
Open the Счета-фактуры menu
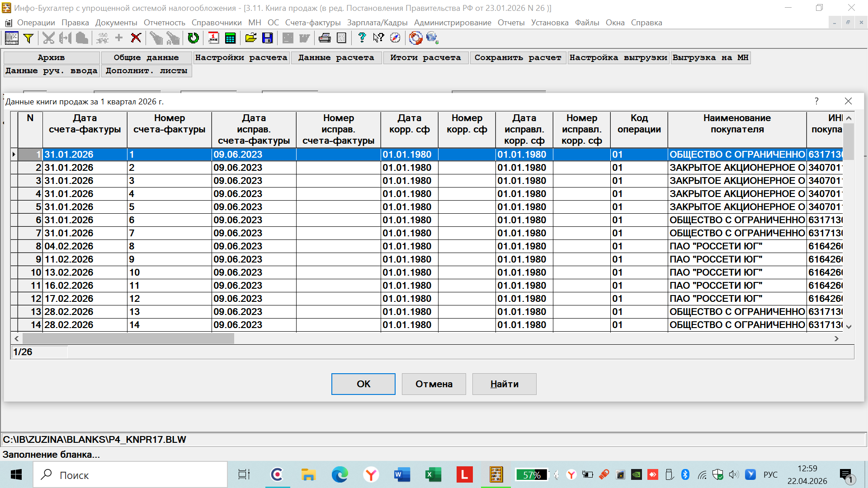coord(312,23)
